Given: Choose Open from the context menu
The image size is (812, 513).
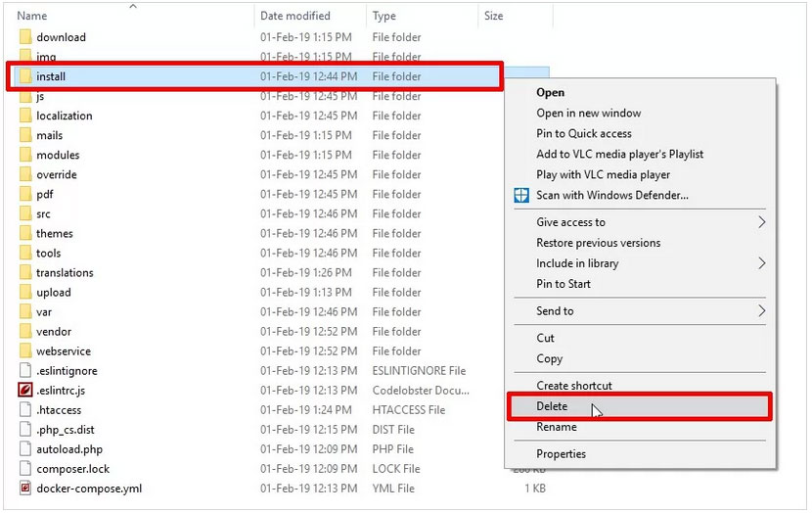Looking at the screenshot, I should point(551,93).
